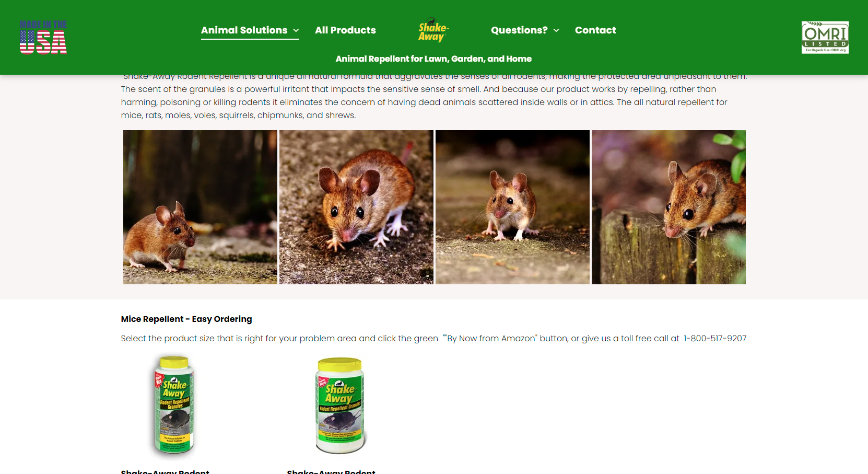Click first Shake-Away Rodent product title
The width and height of the screenshot is (868, 474).
pos(165,471)
